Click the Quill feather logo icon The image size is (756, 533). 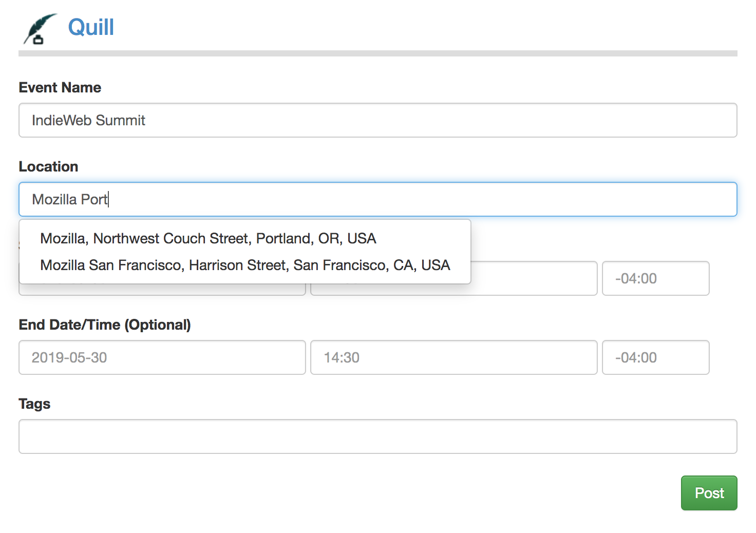pyautogui.click(x=40, y=29)
